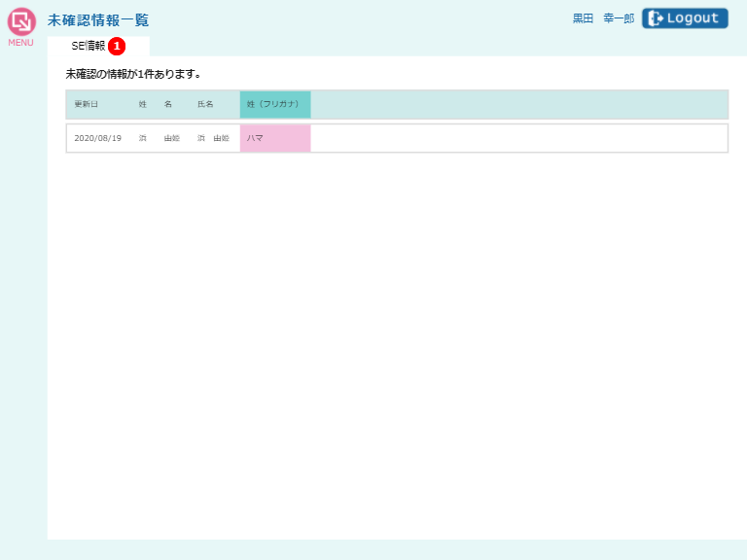Sort by the 更新日 column header

(x=87, y=104)
